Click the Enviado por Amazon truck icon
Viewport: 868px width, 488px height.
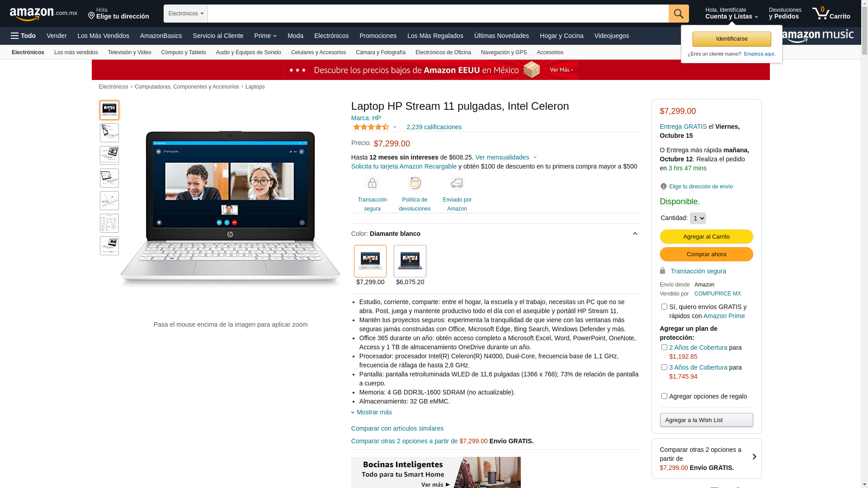pos(457,183)
